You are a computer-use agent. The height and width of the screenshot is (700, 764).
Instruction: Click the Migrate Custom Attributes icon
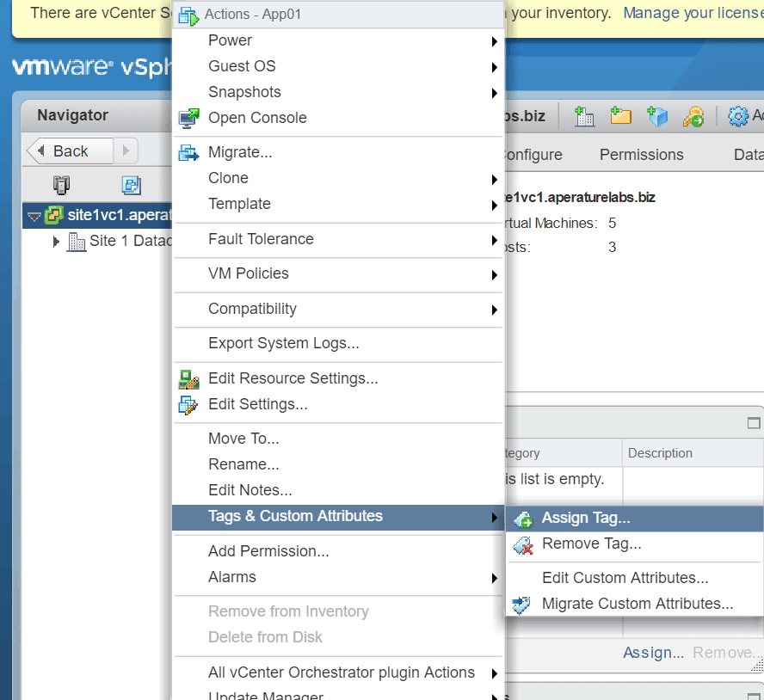(x=521, y=605)
